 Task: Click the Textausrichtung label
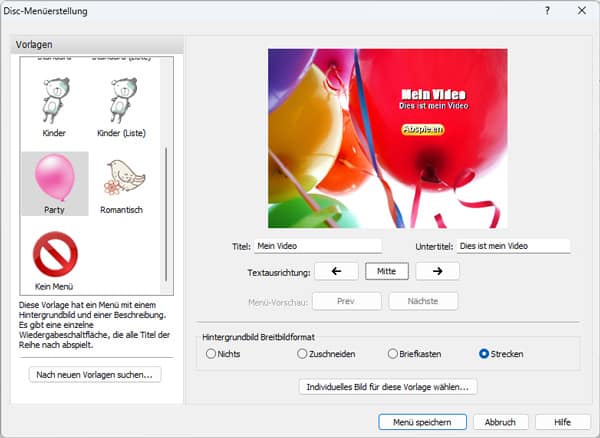[x=279, y=273]
